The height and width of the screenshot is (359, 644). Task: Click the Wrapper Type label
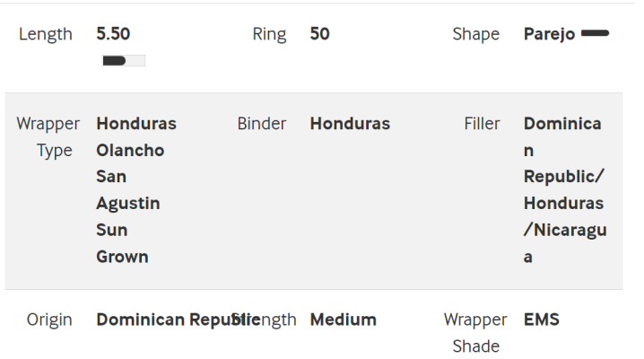[x=48, y=136]
